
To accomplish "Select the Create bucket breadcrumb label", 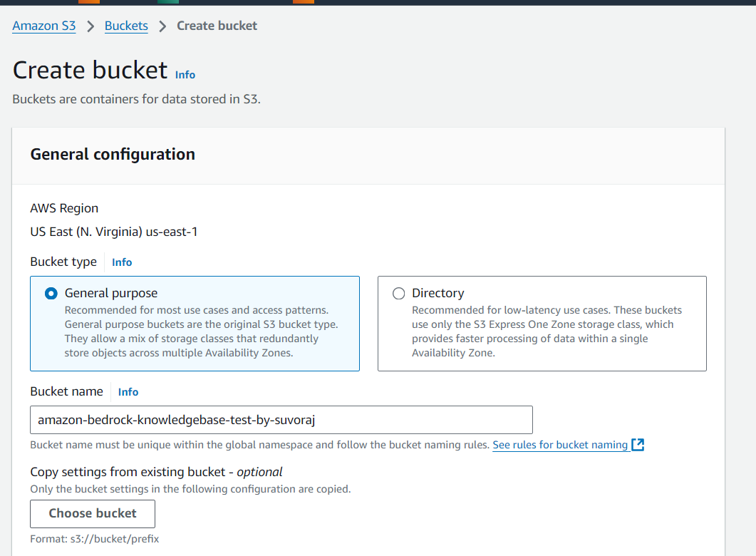I will pos(217,26).
